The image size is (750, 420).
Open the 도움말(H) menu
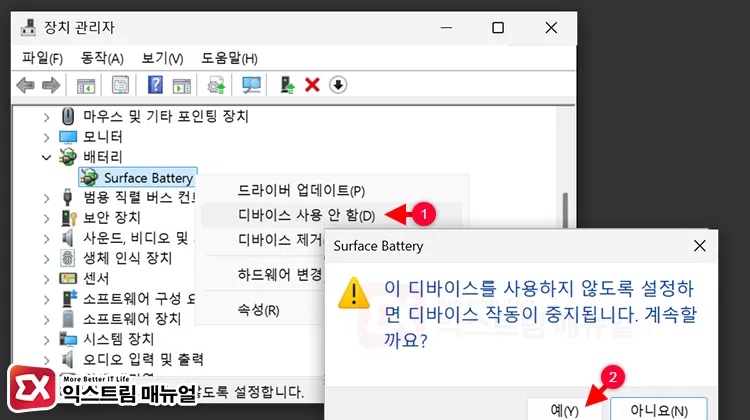(x=229, y=58)
